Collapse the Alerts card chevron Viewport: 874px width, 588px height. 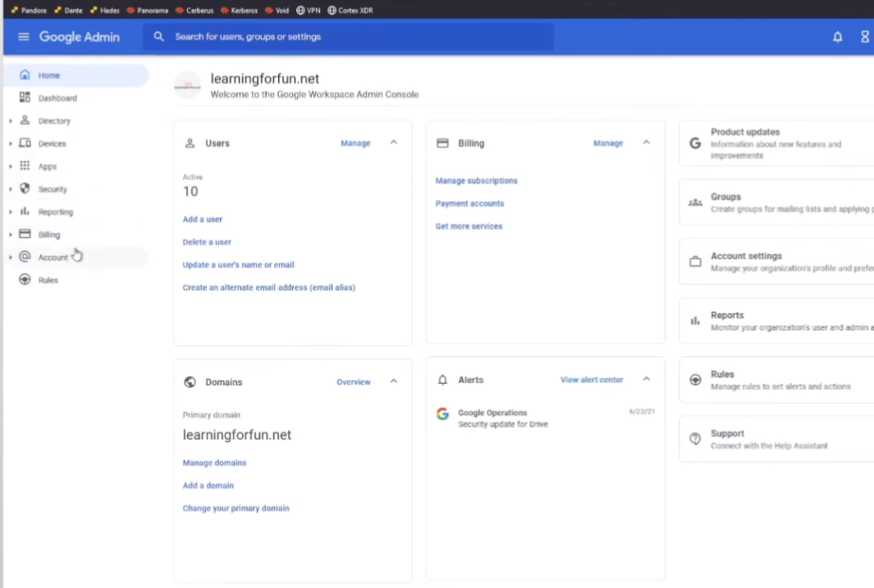646,379
